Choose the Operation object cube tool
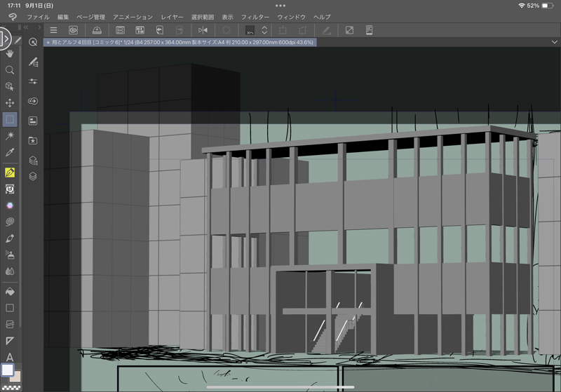Screen dimensions: 561x392 point(10,86)
